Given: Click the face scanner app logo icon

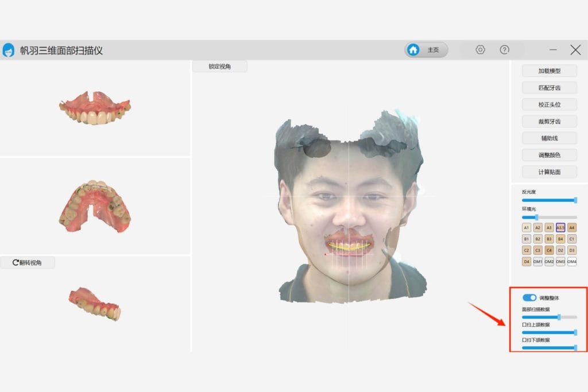Looking at the screenshot, I should [x=9, y=49].
